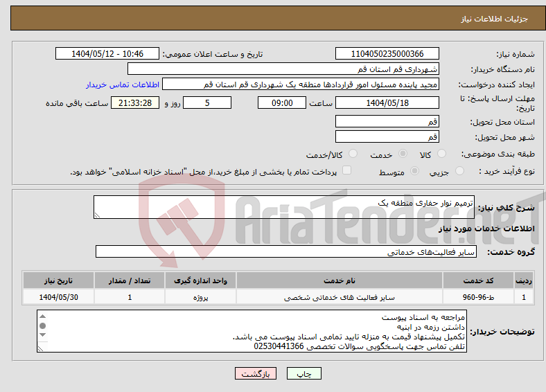Click scroll up arrow in buyer notes
The height and width of the screenshot is (392, 546).
42,317
